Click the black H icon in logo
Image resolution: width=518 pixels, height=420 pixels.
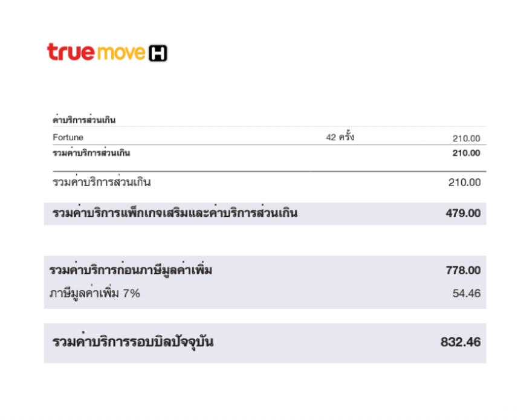click(x=157, y=54)
